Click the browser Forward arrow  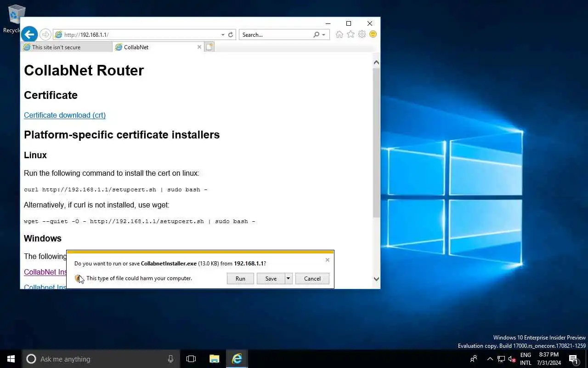click(45, 34)
